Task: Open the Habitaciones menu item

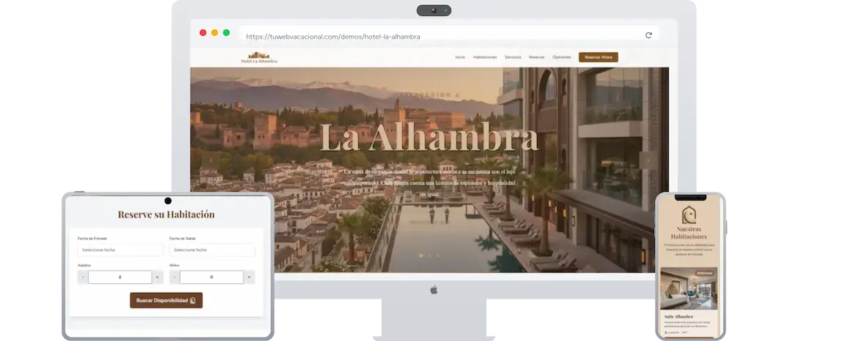Action: pyautogui.click(x=485, y=57)
